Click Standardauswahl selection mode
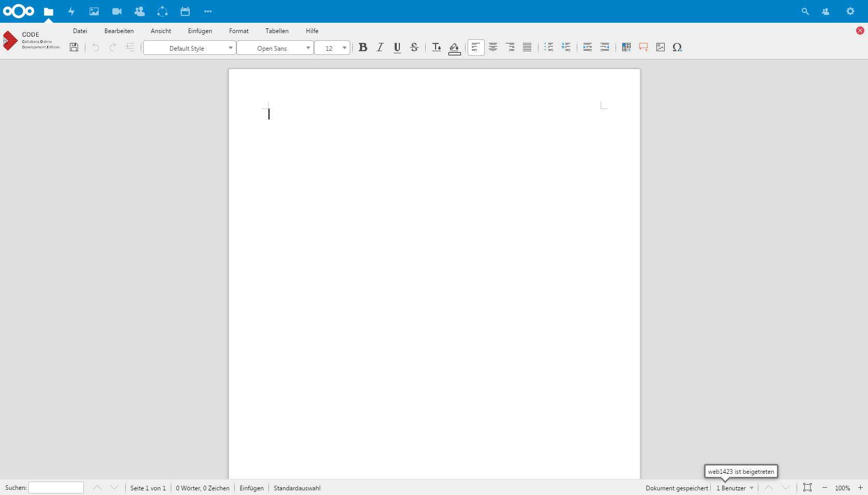 297,488
